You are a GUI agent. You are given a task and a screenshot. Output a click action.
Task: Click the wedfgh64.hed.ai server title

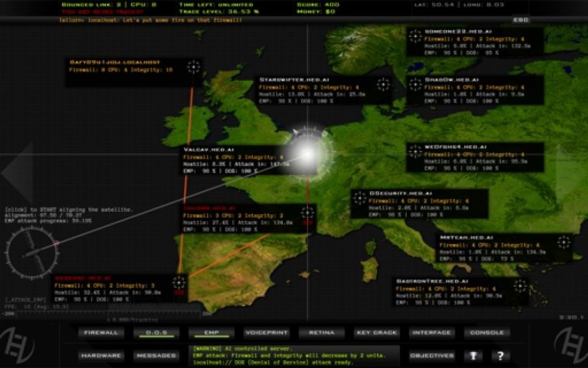(x=455, y=147)
